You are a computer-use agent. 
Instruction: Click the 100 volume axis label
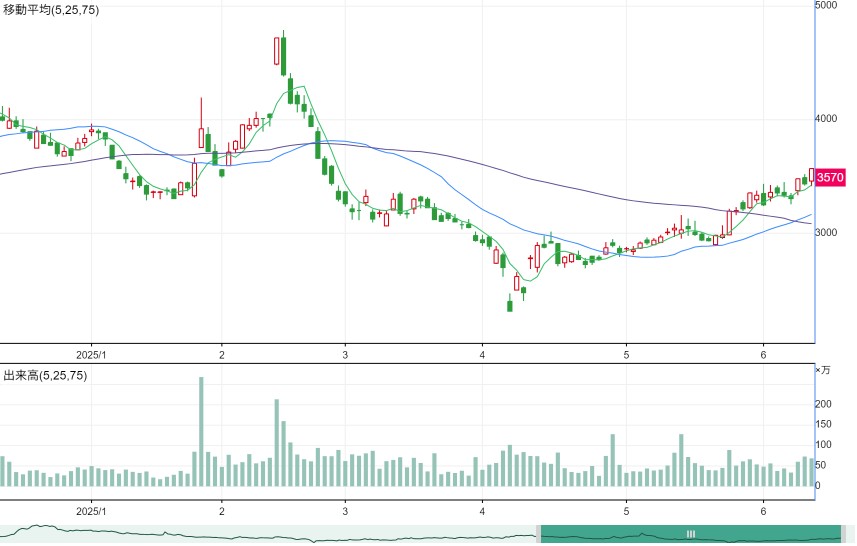pyautogui.click(x=823, y=444)
